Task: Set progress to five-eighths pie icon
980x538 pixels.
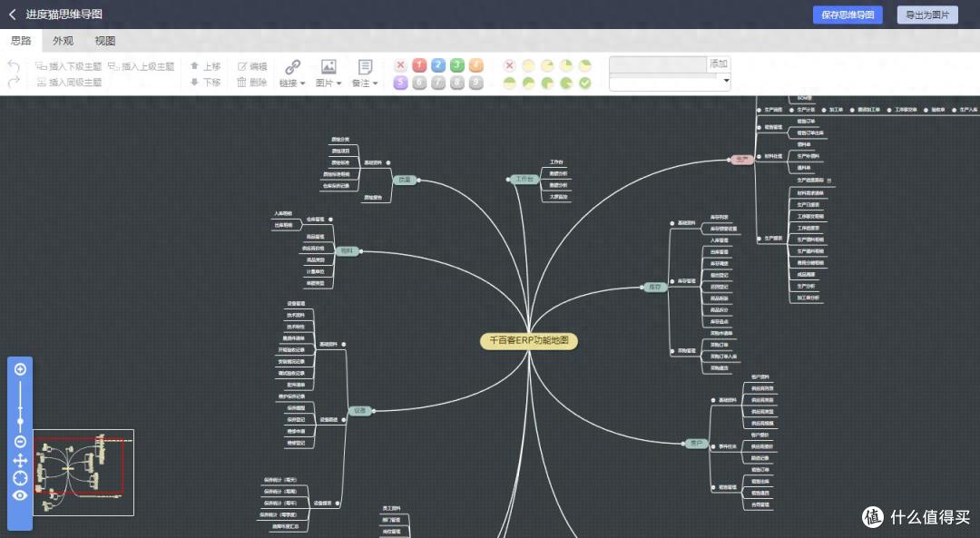Action: 528,83
